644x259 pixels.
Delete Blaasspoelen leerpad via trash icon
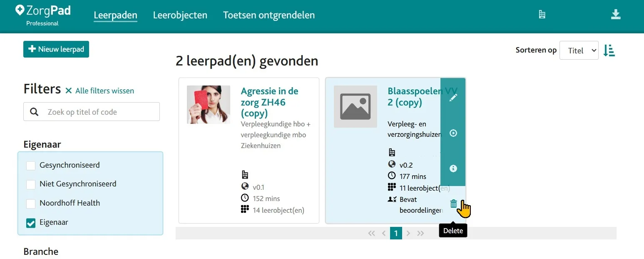pyautogui.click(x=453, y=204)
